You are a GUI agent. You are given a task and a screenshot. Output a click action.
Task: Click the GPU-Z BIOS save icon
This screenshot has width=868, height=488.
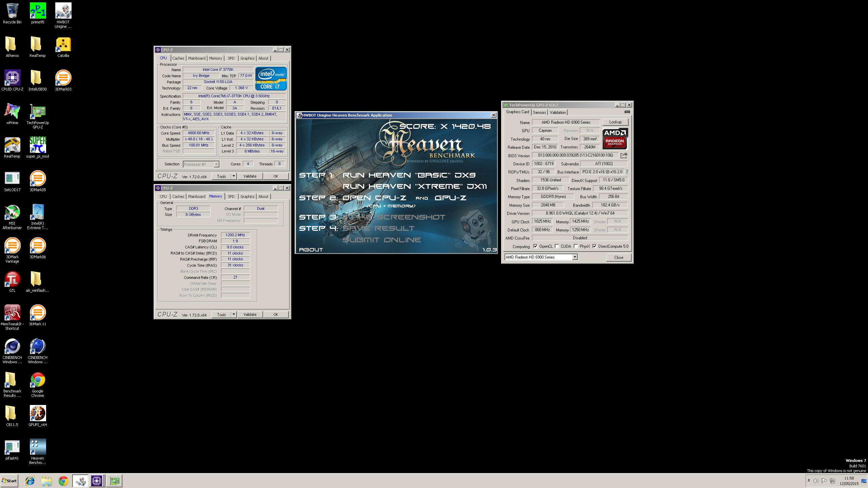(624, 156)
